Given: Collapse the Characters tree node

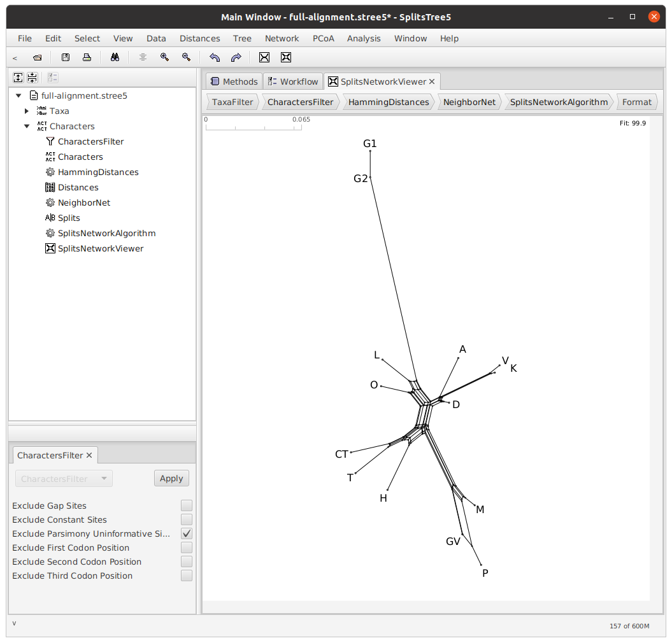Looking at the screenshot, I should click(27, 126).
